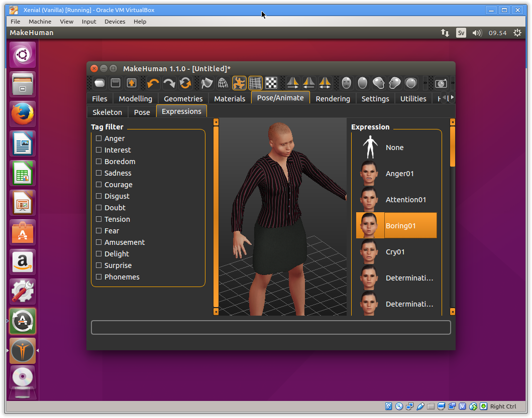Tick the Phonemes tag filter checkbox
Screen dimensions: 532x418
coord(99,277)
